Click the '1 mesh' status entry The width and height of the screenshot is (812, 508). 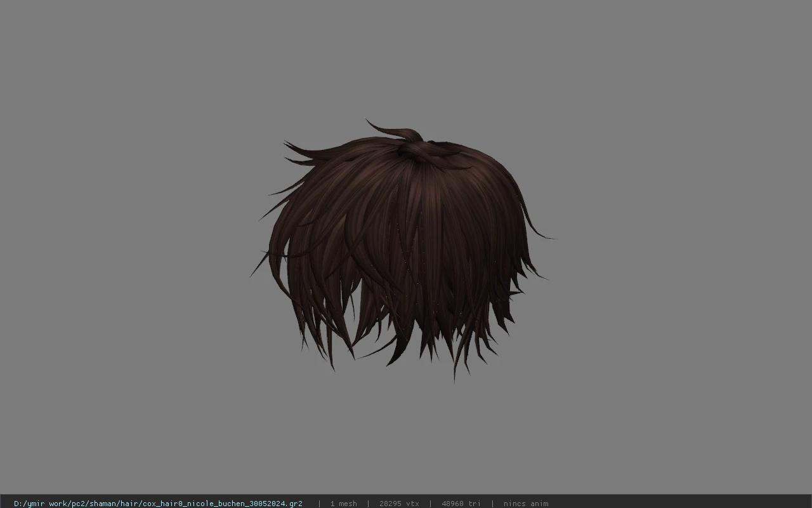pos(343,504)
